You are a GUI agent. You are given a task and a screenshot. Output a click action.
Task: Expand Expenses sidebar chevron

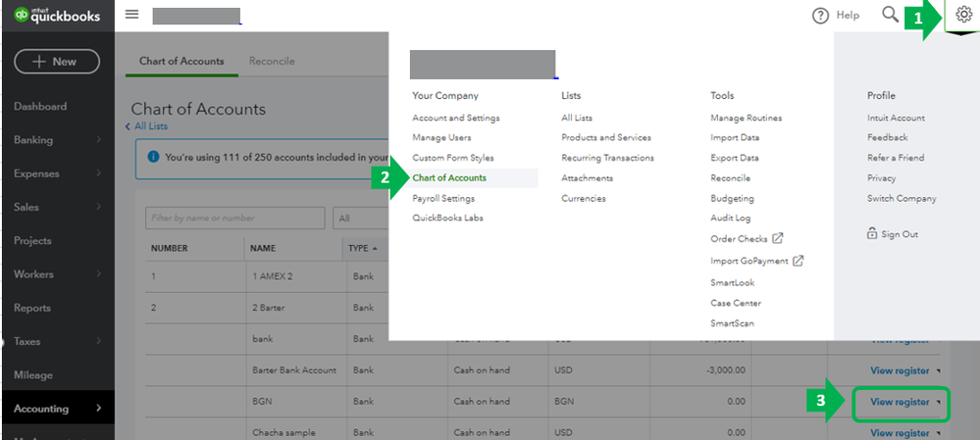coord(99,173)
